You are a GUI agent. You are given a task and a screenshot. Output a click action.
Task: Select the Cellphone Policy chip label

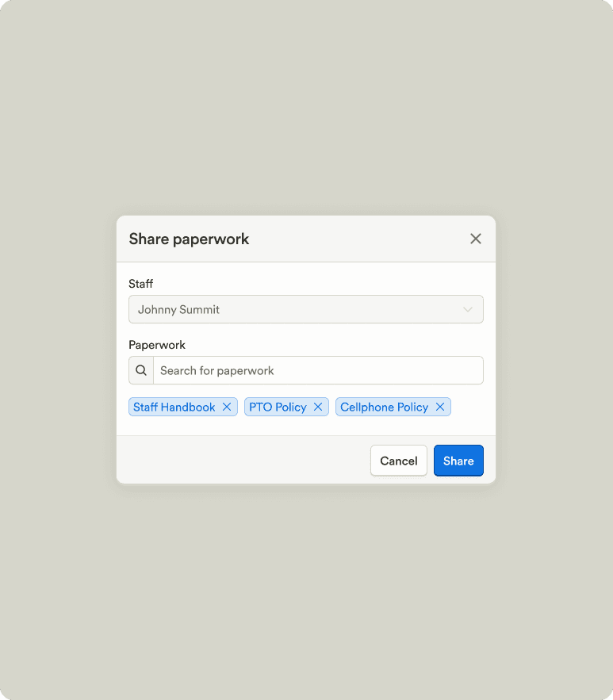pyautogui.click(x=384, y=407)
